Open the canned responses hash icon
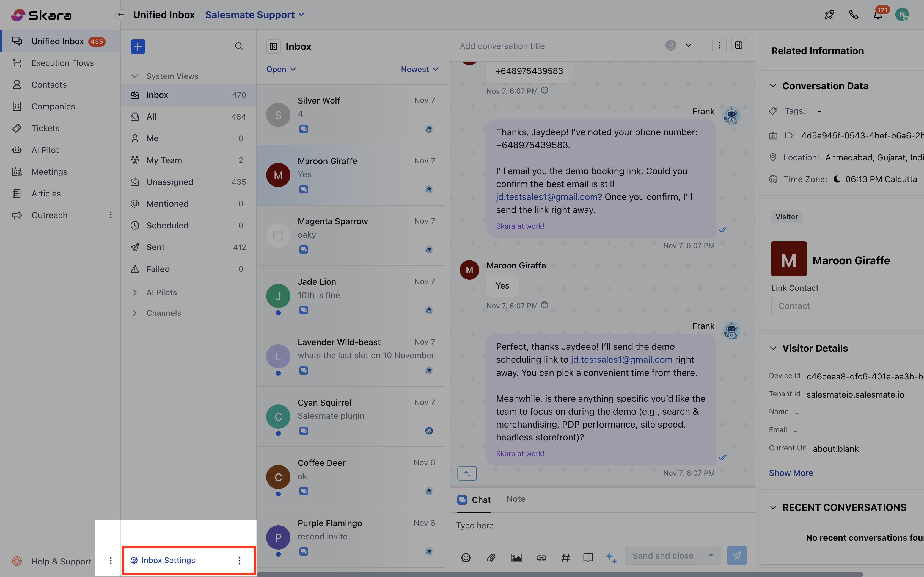The image size is (924, 577). coord(565,557)
